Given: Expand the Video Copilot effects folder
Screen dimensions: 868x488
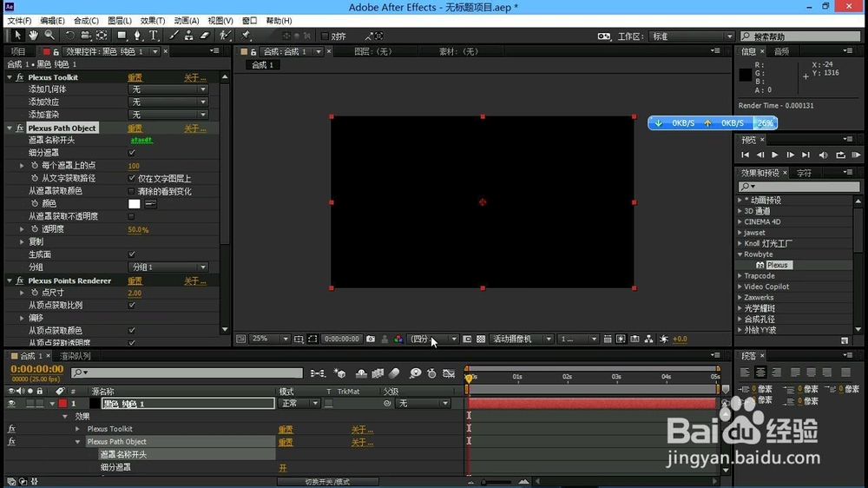Looking at the screenshot, I should [740, 287].
